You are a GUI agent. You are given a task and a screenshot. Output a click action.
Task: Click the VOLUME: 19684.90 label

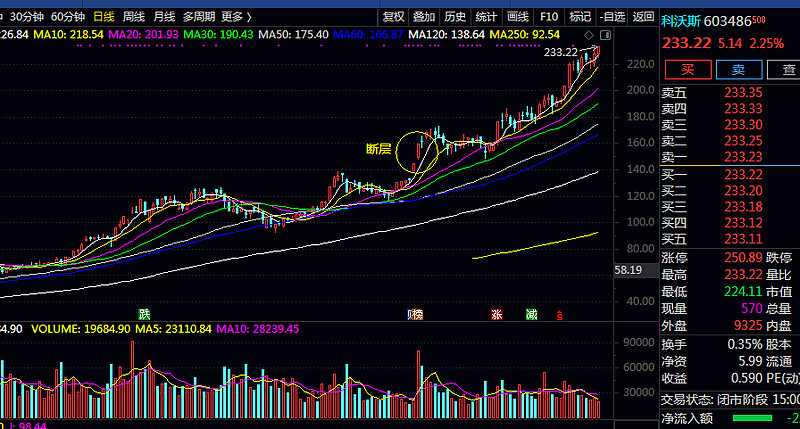click(x=81, y=329)
